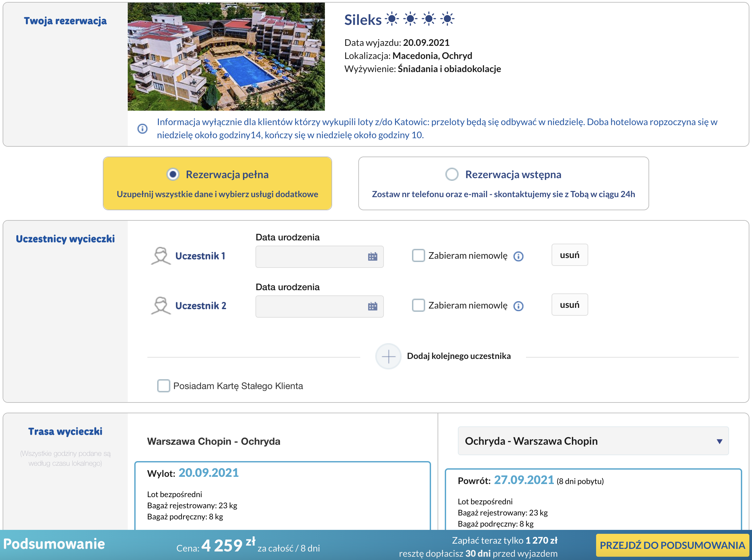Click the Uczestnik 1 person avatar icon
The height and width of the screenshot is (560, 752).
pyautogui.click(x=160, y=256)
